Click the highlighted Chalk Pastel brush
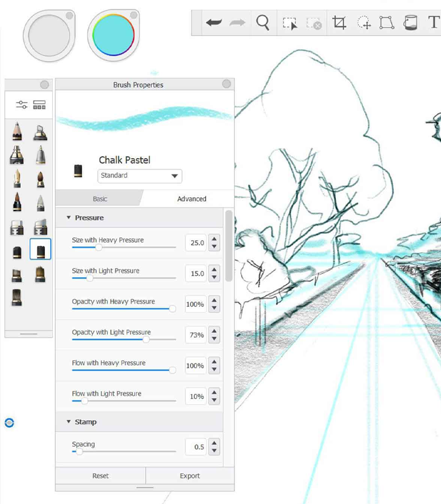This screenshot has width=441, height=504. coord(40,249)
